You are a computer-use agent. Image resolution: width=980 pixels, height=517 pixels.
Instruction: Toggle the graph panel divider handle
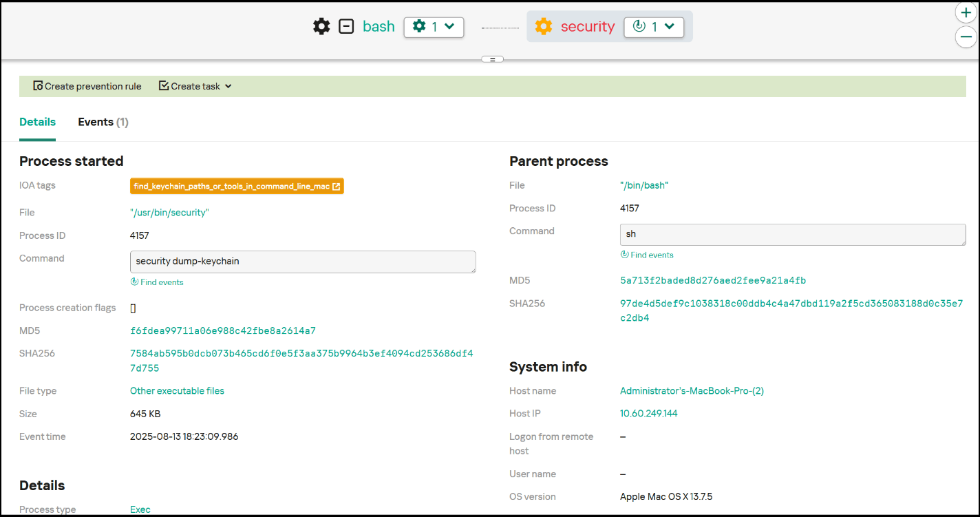(x=492, y=60)
